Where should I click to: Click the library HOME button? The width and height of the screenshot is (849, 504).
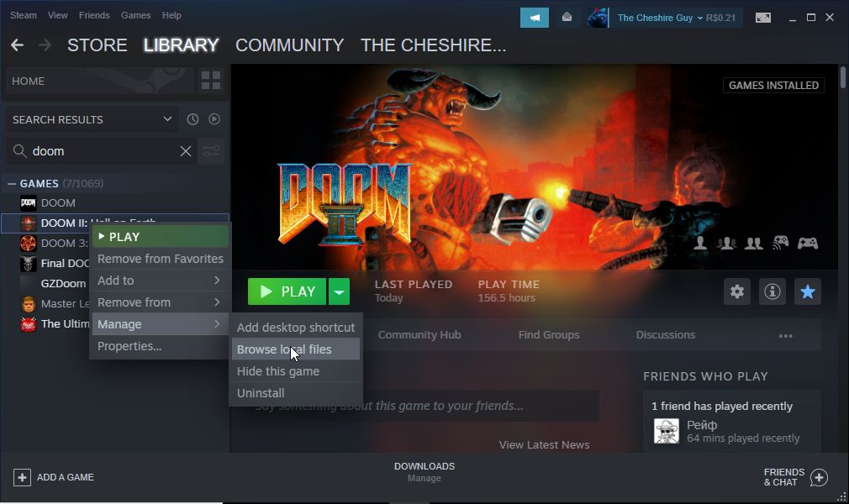pos(100,81)
